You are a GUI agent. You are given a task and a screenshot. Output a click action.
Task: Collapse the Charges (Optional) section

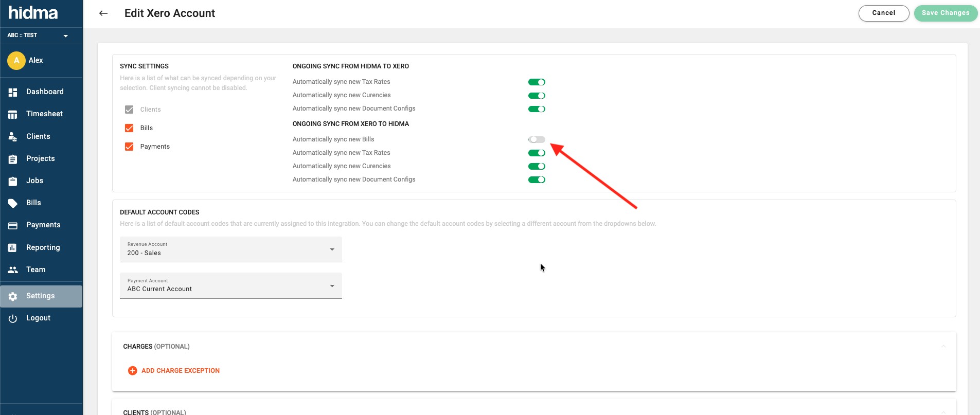tap(943, 346)
